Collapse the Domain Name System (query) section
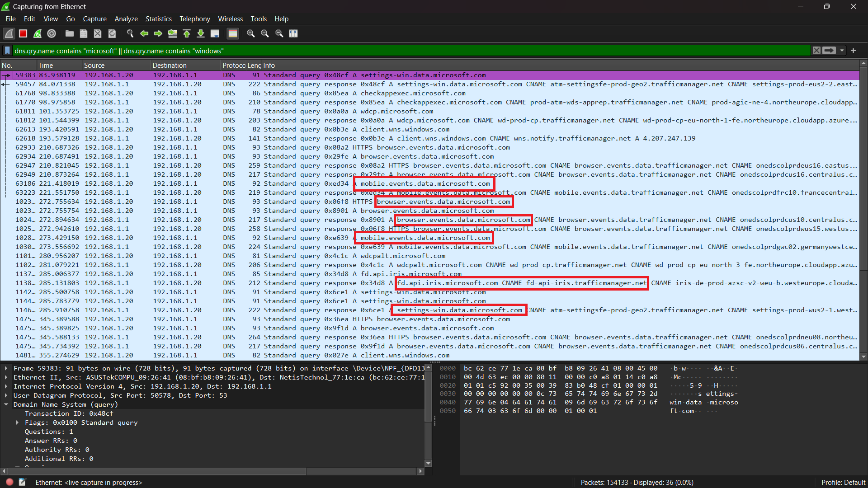Viewport: 868px width, 488px height. click(6, 404)
